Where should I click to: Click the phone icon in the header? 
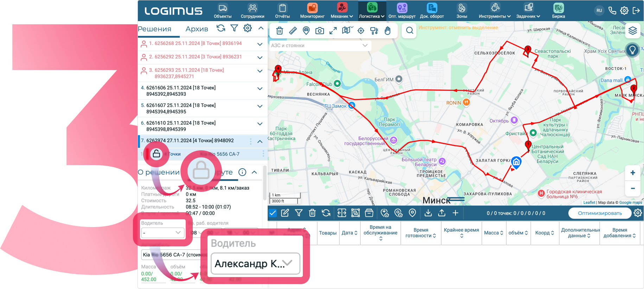click(x=612, y=11)
